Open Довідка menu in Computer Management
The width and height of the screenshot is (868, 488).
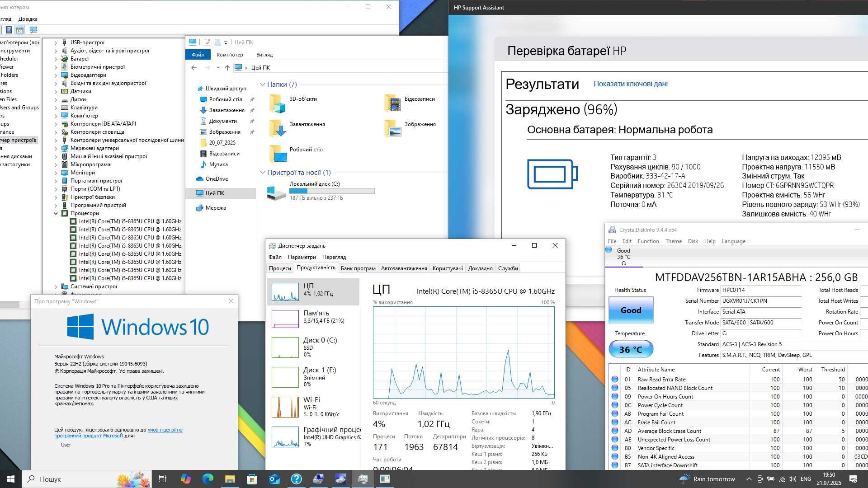coord(28,19)
